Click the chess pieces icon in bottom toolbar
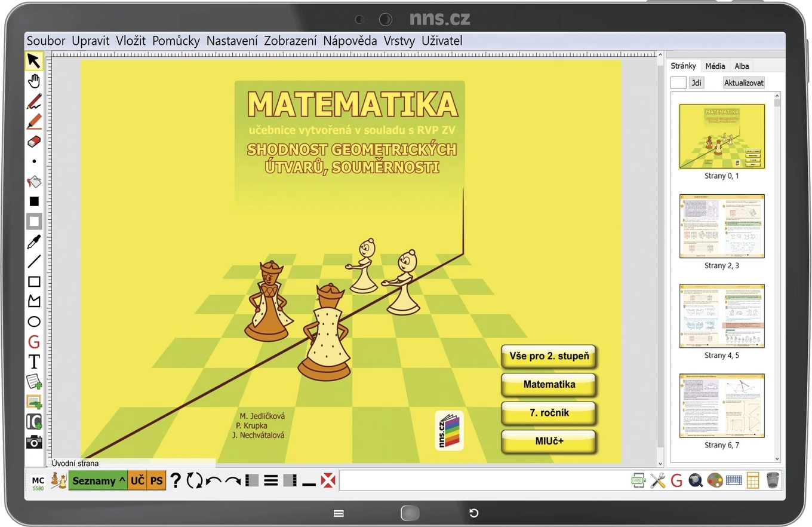This screenshot has height=527, width=812. click(59, 480)
